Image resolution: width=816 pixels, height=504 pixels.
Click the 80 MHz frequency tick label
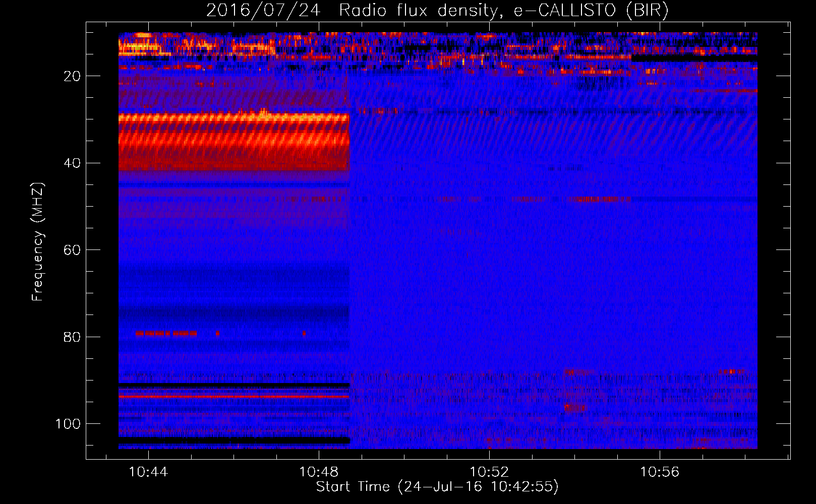[72, 337]
